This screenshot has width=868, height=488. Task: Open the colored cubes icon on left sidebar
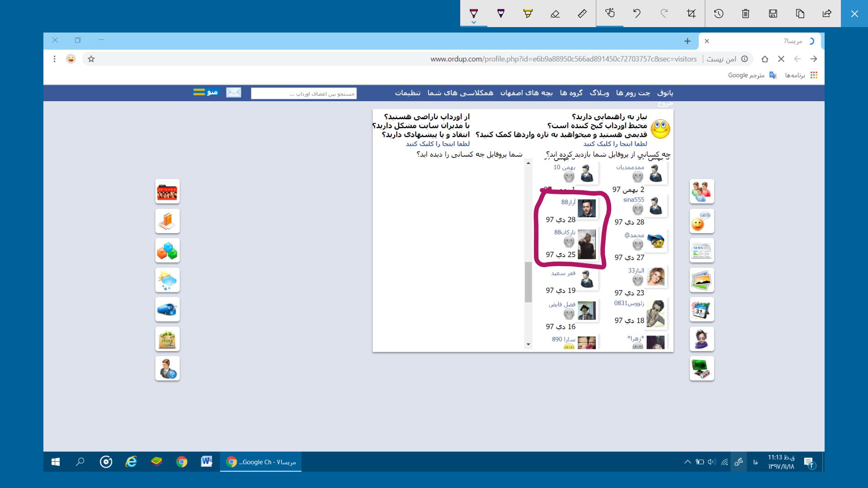pyautogui.click(x=167, y=250)
